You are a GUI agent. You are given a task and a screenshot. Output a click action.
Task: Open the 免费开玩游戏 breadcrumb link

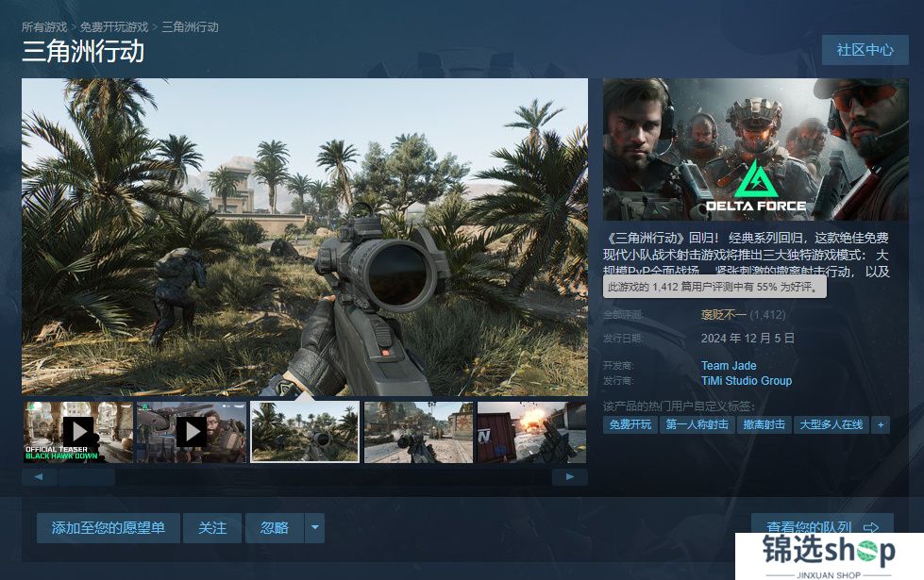coord(114,27)
